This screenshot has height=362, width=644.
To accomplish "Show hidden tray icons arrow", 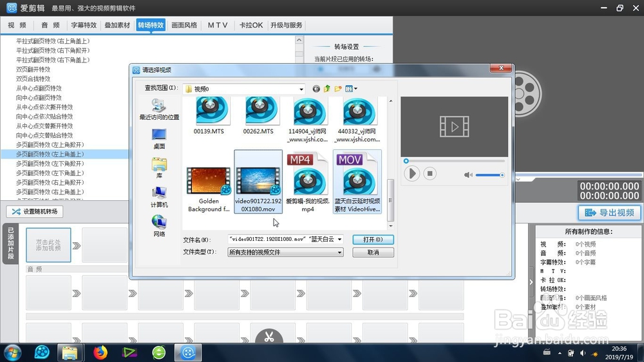I will point(560,353).
